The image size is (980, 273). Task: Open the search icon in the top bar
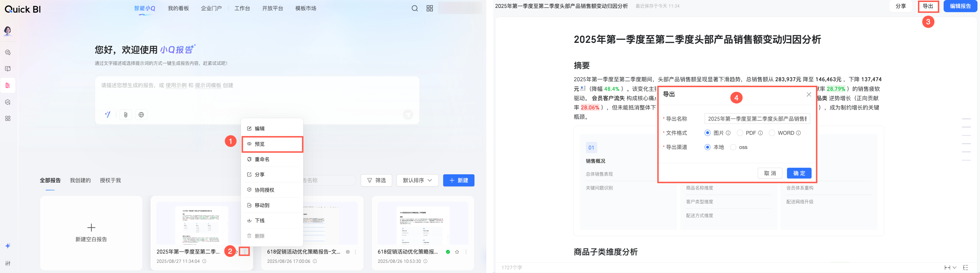415,8
